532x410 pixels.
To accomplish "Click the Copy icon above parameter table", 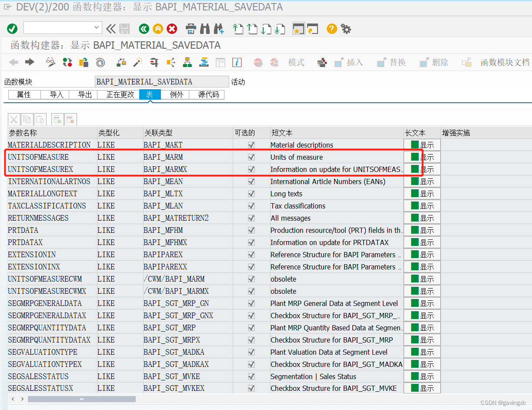I will 27,119.
